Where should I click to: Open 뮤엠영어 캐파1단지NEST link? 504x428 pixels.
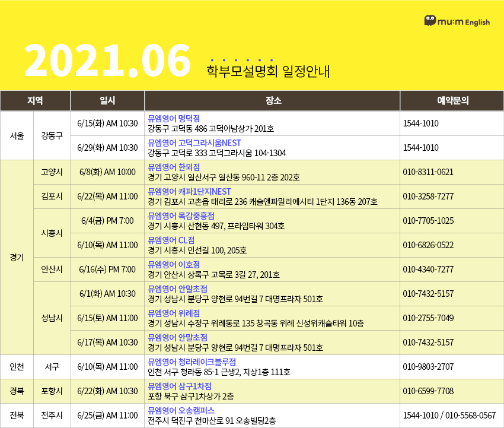(x=189, y=192)
